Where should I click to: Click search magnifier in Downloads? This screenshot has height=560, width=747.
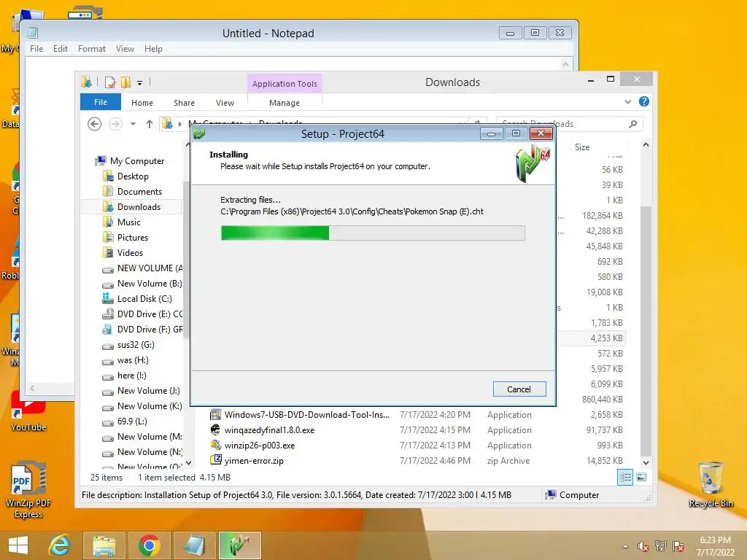(x=632, y=124)
